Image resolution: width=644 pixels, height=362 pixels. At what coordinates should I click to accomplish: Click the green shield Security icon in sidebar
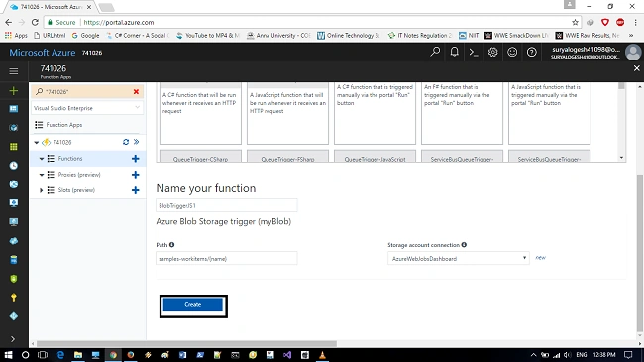point(14,279)
